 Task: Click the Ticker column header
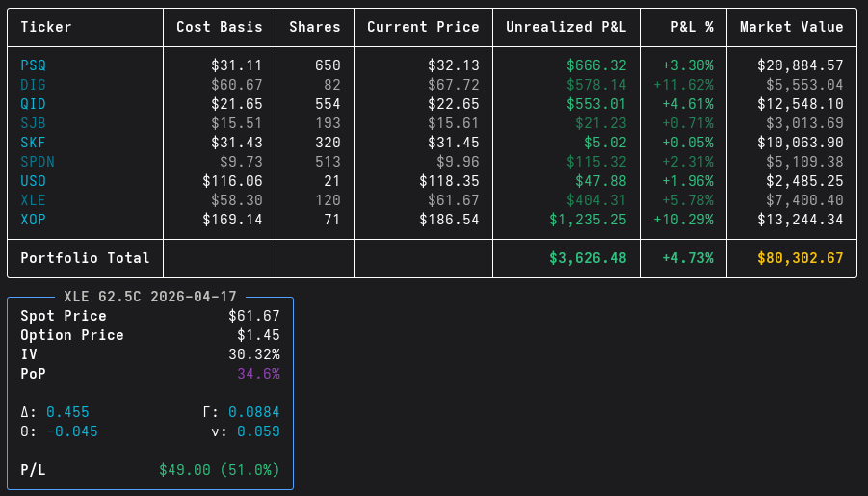point(46,27)
